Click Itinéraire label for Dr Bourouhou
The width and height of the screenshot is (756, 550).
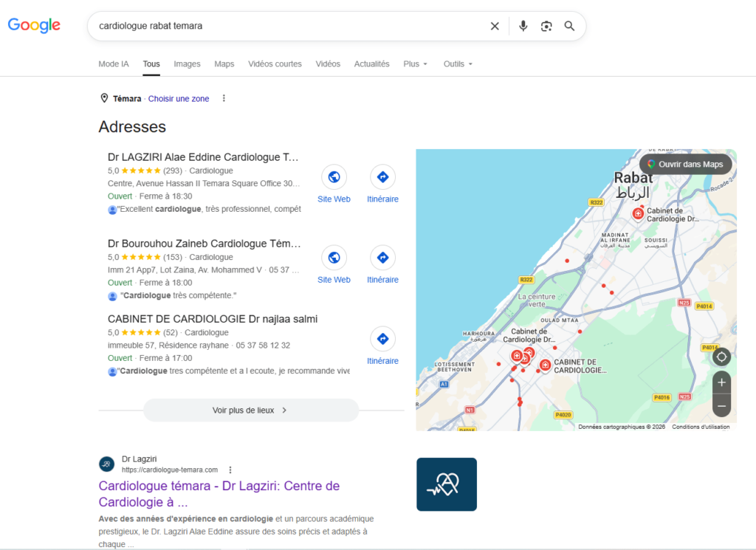tap(383, 280)
